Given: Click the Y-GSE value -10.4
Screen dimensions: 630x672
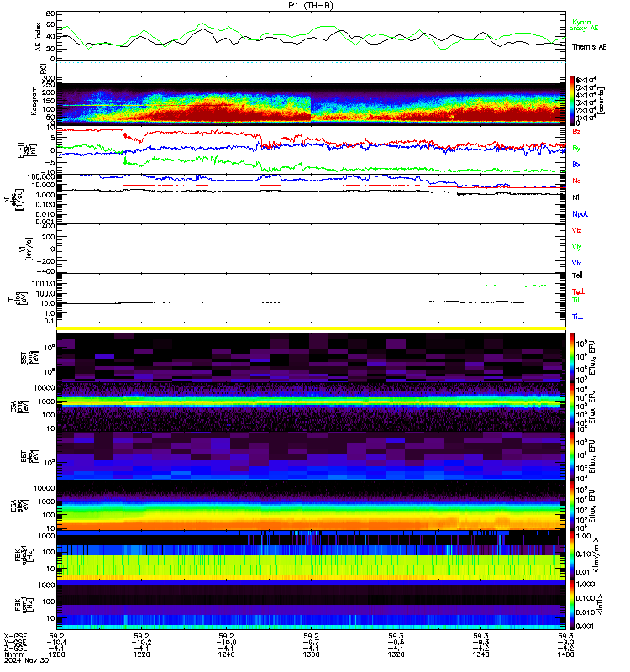Looking at the screenshot, I should point(56,642).
